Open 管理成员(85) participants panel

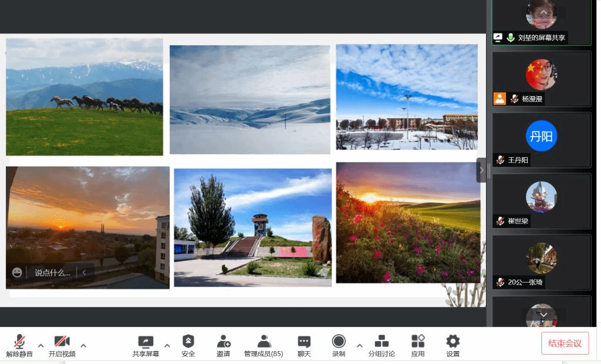point(264,345)
